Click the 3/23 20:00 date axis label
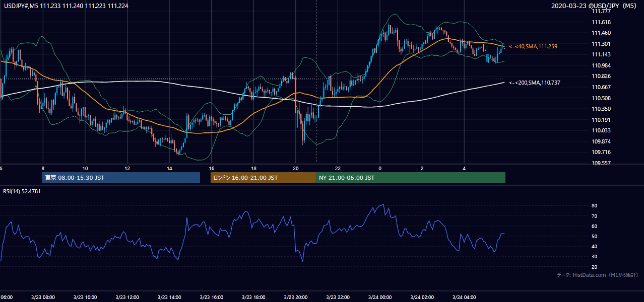This screenshot has width=644, height=302. pyautogui.click(x=295, y=297)
